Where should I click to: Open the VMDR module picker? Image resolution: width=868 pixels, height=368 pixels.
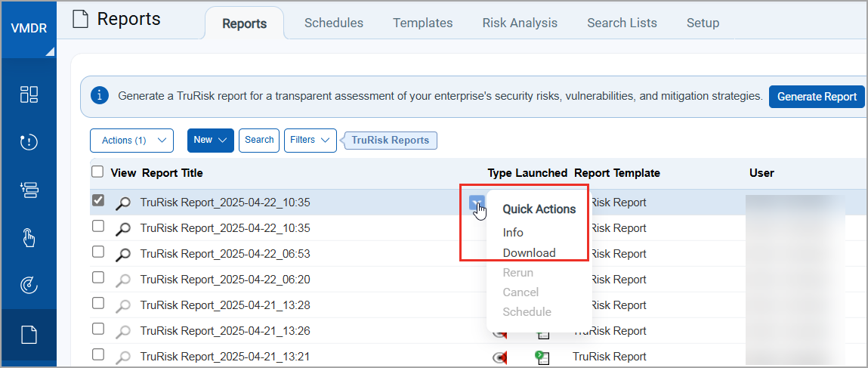click(29, 29)
